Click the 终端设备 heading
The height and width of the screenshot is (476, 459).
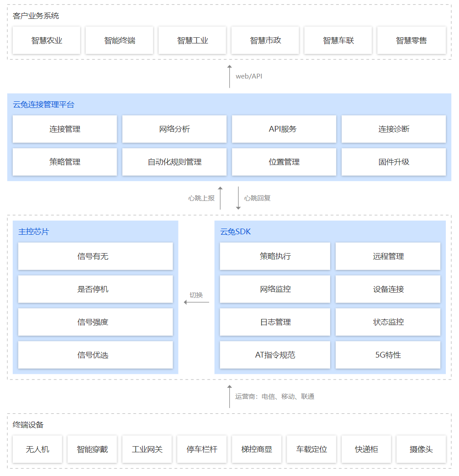[28, 425]
